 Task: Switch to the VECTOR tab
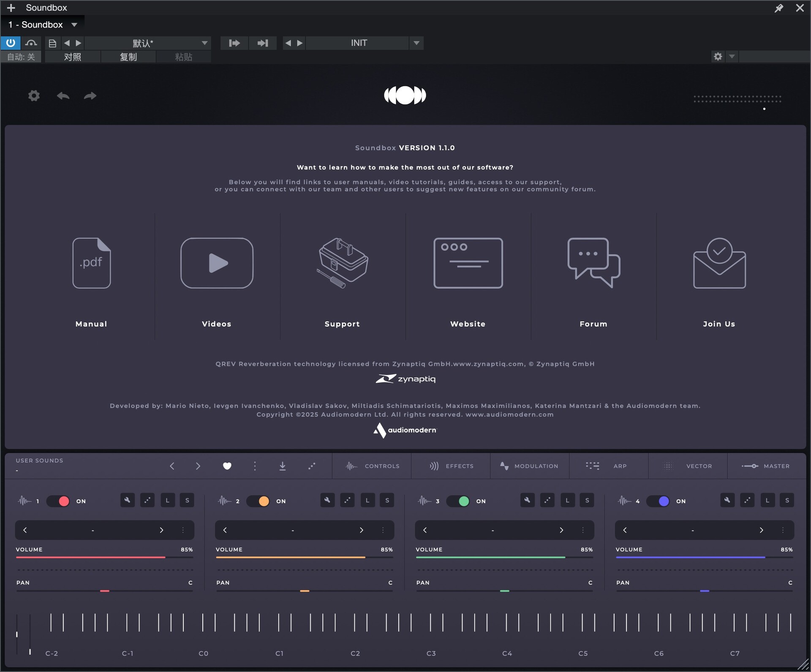tap(688, 466)
